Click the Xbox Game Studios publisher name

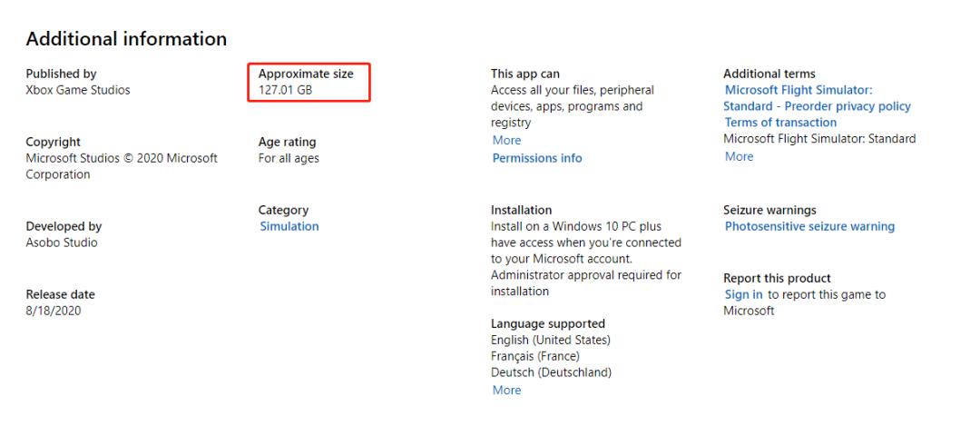click(78, 90)
